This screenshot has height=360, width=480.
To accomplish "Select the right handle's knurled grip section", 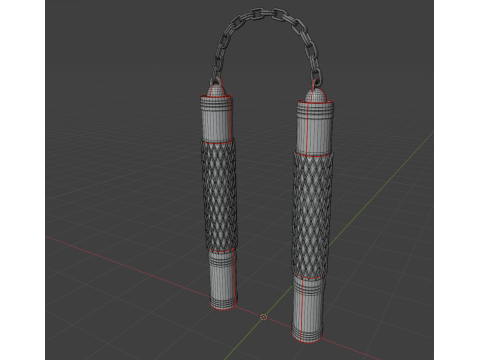I will (313, 215).
